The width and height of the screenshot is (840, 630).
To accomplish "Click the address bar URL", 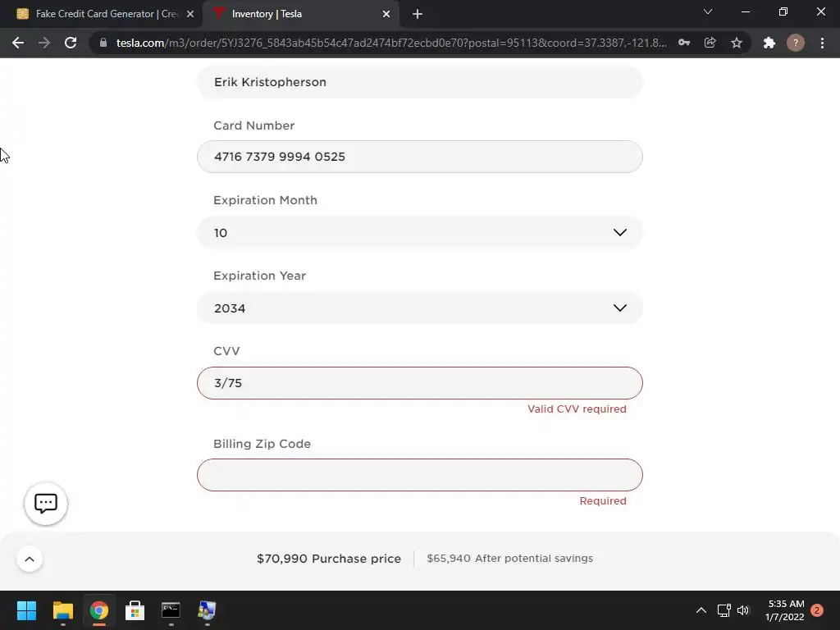I will click(391, 43).
